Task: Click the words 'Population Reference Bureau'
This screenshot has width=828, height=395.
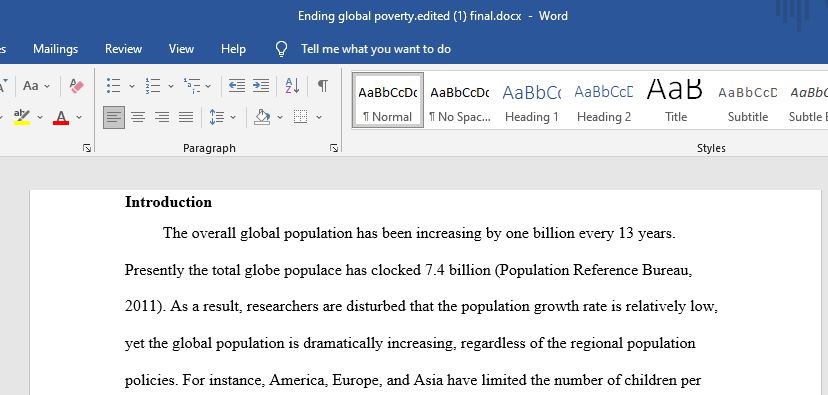Action: click(595, 270)
